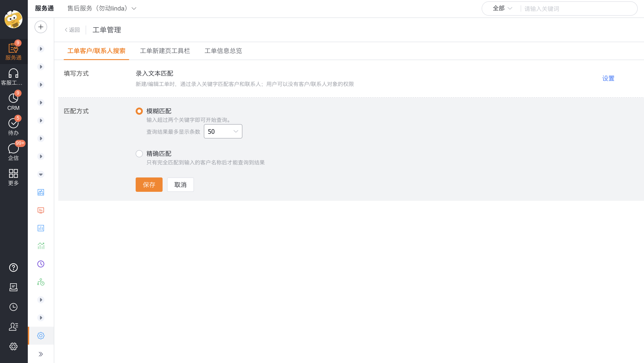Viewport: 644px width, 363px height.
Task: Click the history clock icon in dark sidebar
Action: point(13,307)
